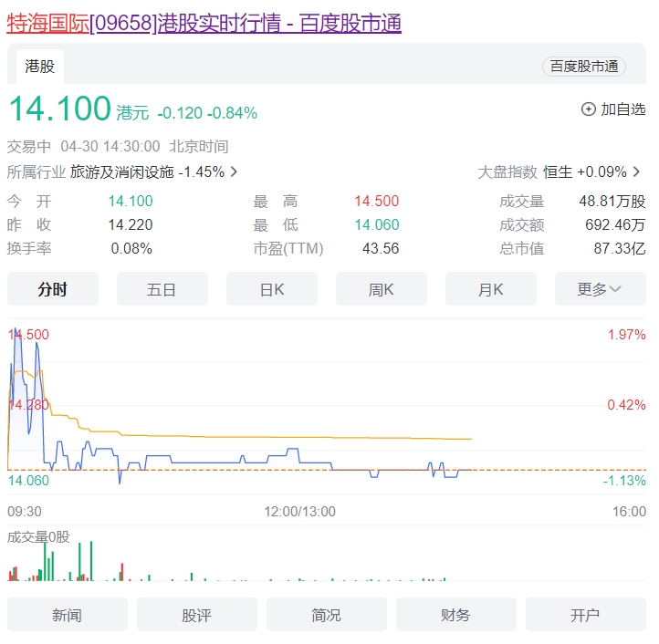Click the 0.42% axis label
659x644 pixels.
pos(626,405)
